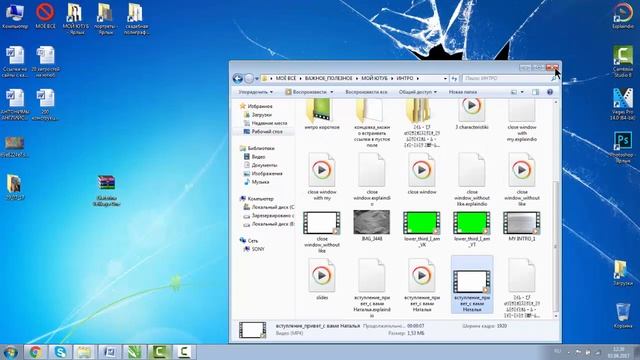Select close window.explaindio blank file
Viewport: 640px width, 360px height.
tap(372, 179)
